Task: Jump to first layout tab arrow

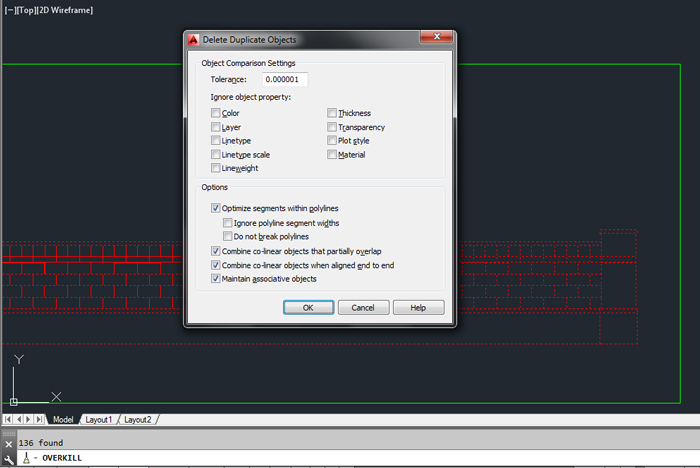Action: click(8, 419)
